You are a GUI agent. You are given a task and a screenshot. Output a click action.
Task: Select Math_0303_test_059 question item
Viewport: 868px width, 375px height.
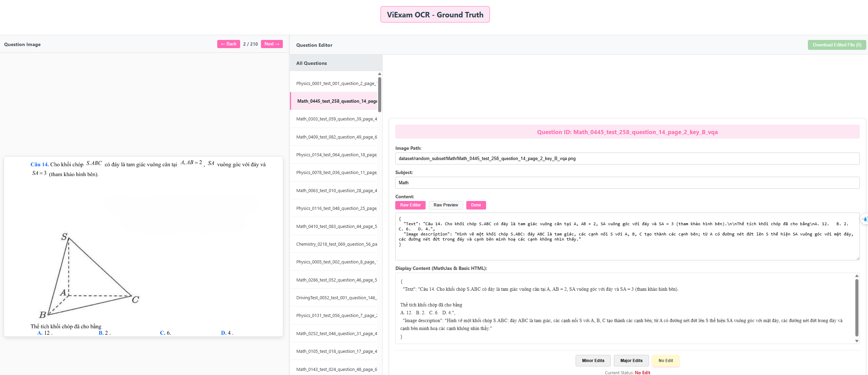pyautogui.click(x=336, y=119)
